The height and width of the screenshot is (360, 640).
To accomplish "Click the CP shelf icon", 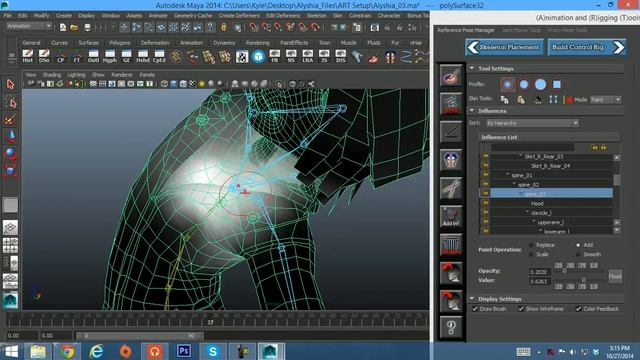I will pos(60,56).
